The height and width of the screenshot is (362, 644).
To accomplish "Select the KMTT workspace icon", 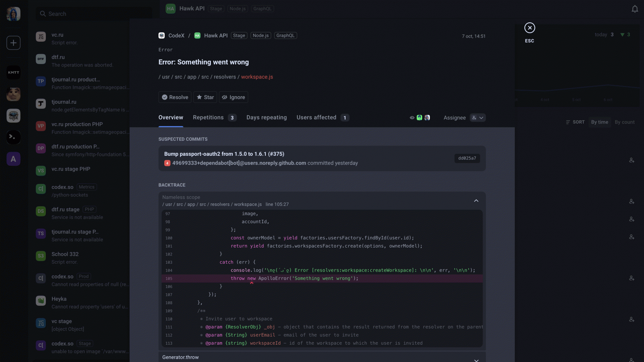I will point(14,72).
